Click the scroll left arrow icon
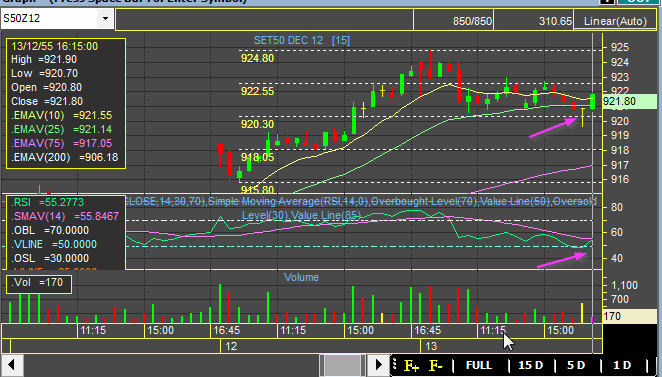Screen dimensions: 662x377 (x=11, y=365)
